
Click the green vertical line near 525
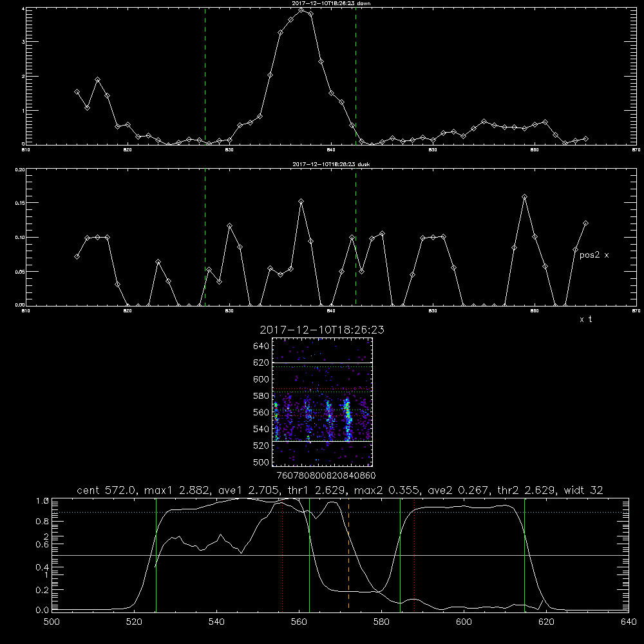pyautogui.click(x=156, y=555)
